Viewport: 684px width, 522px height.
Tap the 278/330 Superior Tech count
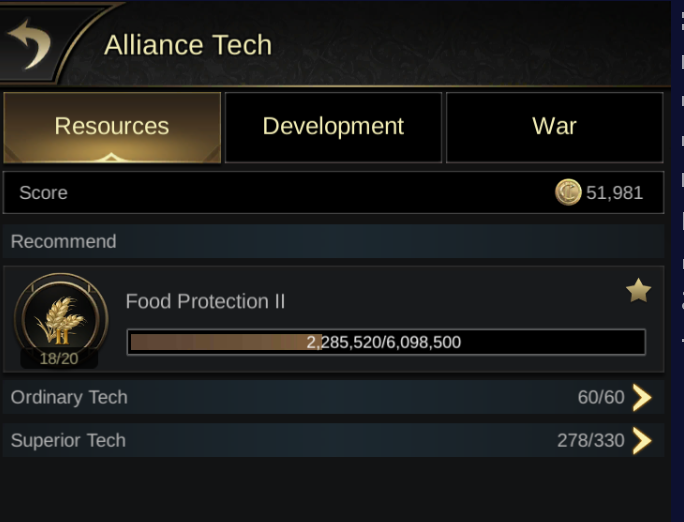click(591, 440)
